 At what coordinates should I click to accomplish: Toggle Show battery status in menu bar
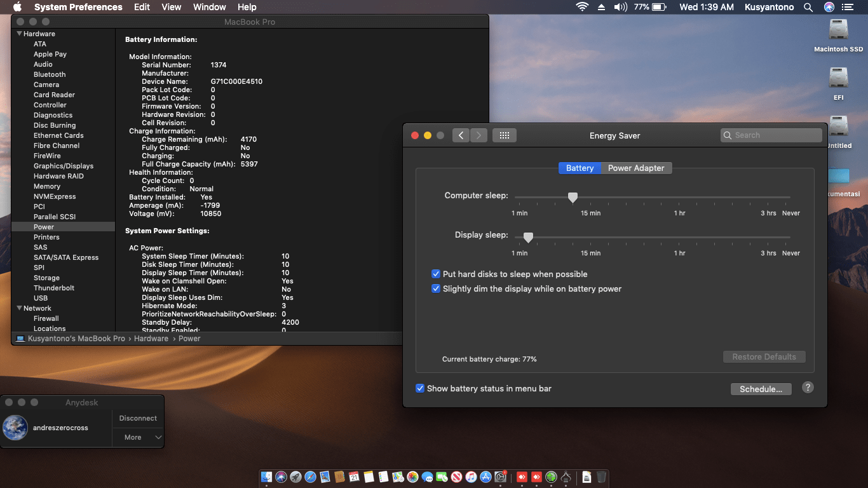[x=420, y=388]
